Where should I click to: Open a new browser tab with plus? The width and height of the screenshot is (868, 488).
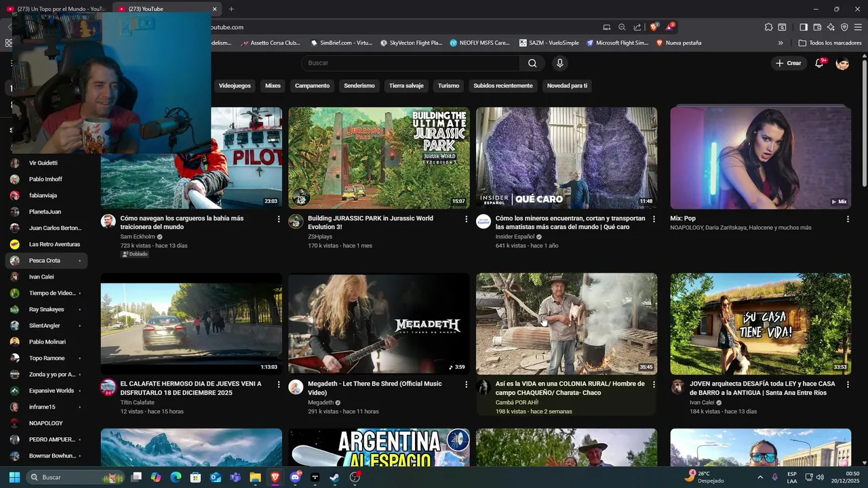tap(231, 9)
